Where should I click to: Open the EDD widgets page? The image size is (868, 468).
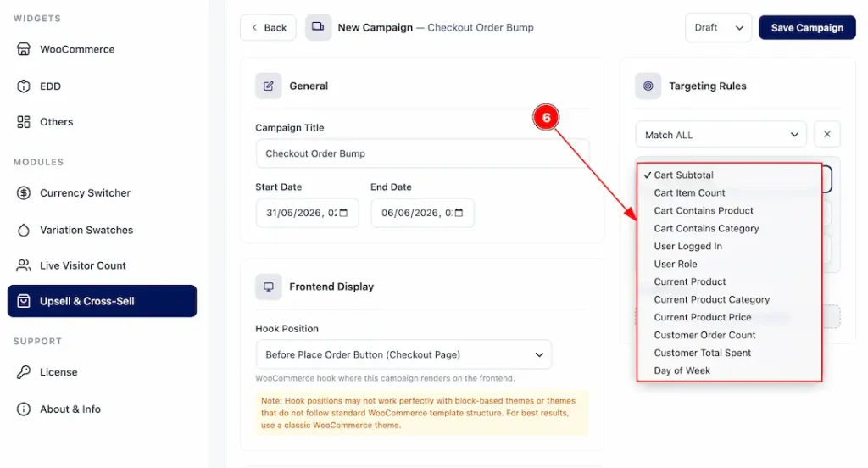(x=102, y=86)
